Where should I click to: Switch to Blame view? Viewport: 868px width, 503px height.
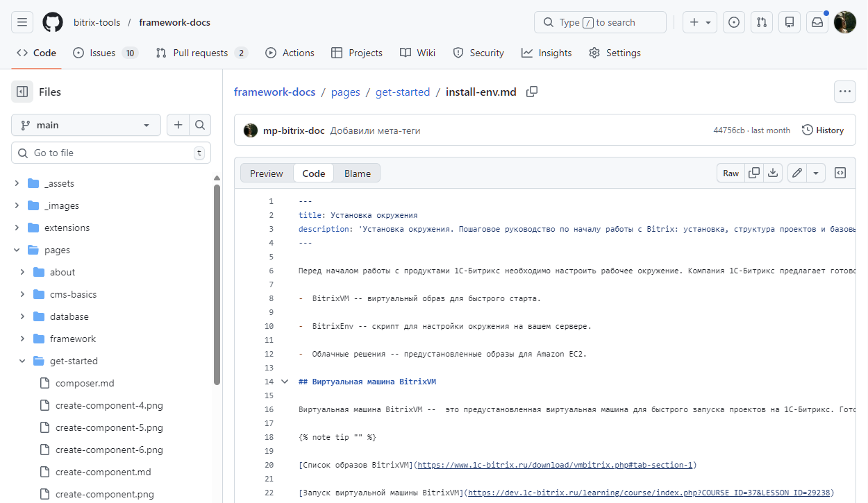pyautogui.click(x=357, y=173)
